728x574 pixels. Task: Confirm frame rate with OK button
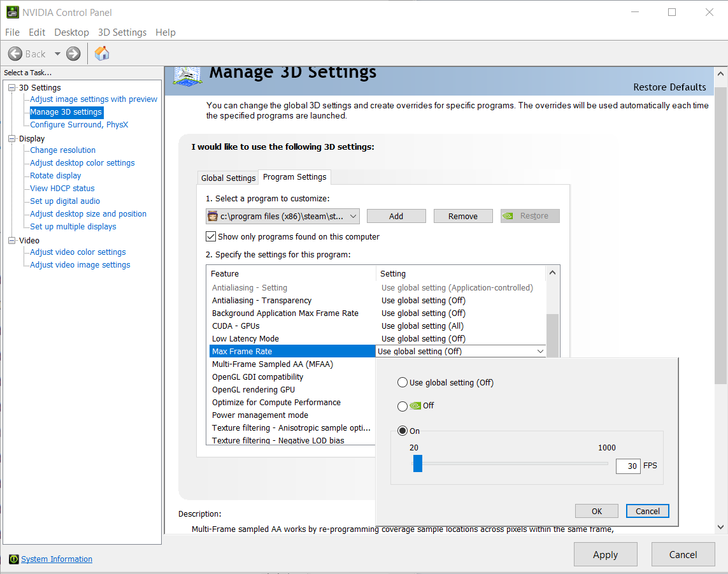point(597,511)
